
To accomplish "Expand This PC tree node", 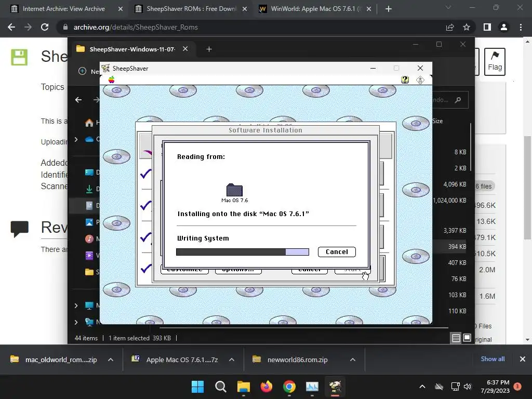I will (x=76, y=305).
